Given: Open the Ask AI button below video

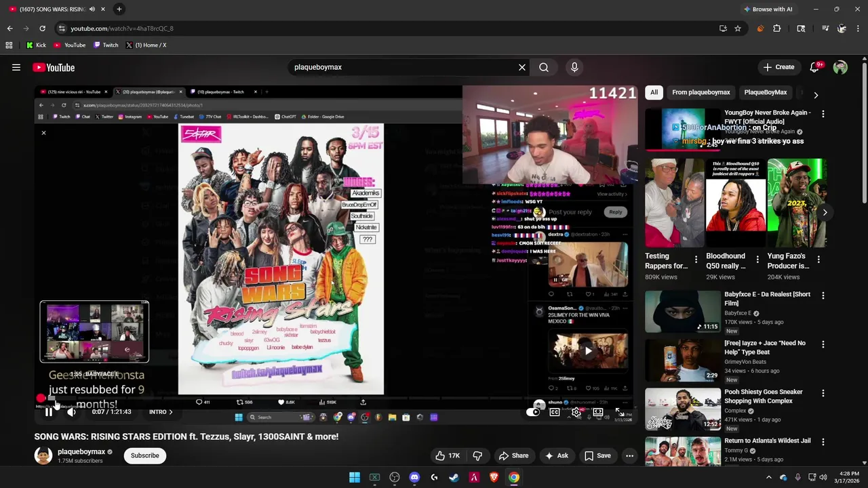Looking at the screenshot, I should 556,455.
